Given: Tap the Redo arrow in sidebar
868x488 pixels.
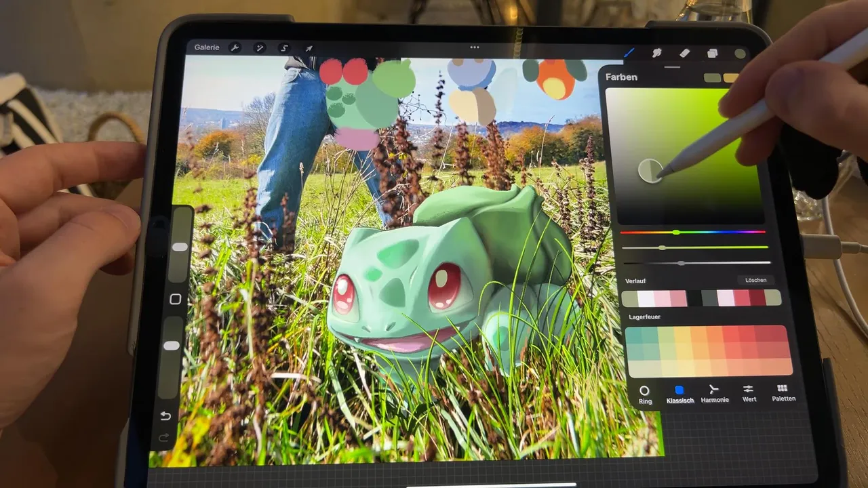Looking at the screenshot, I should click(x=163, y=439).
